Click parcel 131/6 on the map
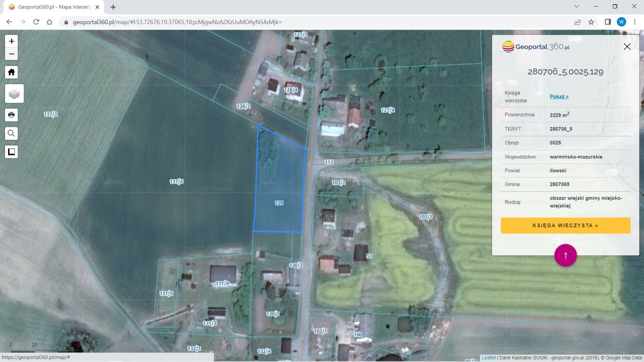The height and width of the screenshot is (362, 644). (x=177, y=182)
